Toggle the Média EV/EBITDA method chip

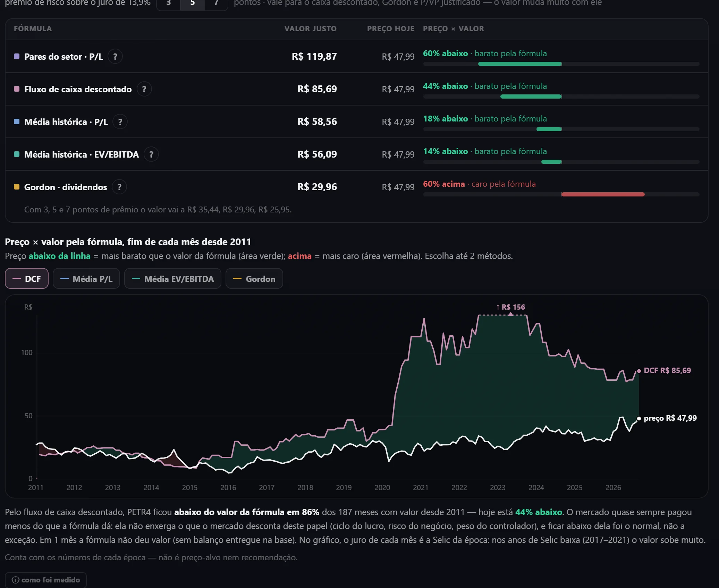click(173, 279)
